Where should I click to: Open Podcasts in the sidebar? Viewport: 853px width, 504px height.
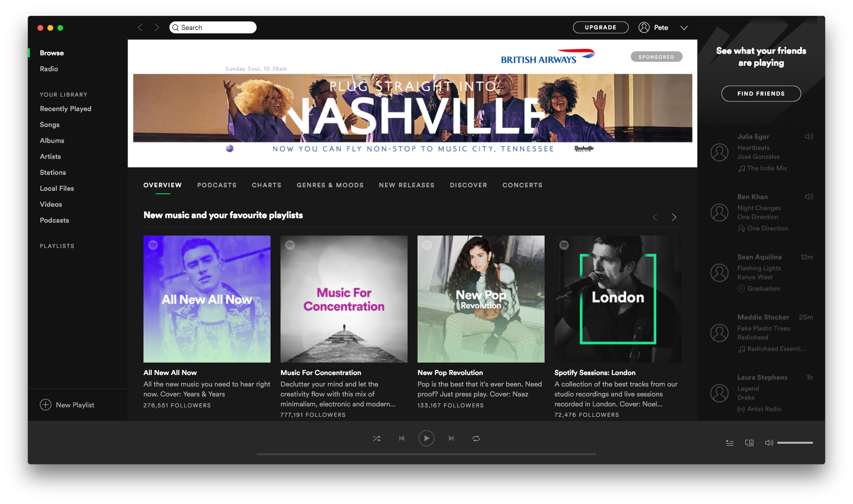point(54,220)
